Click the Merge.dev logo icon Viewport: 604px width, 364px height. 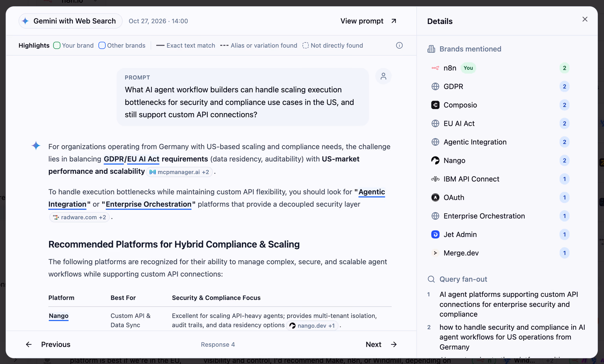coord(435,253)
